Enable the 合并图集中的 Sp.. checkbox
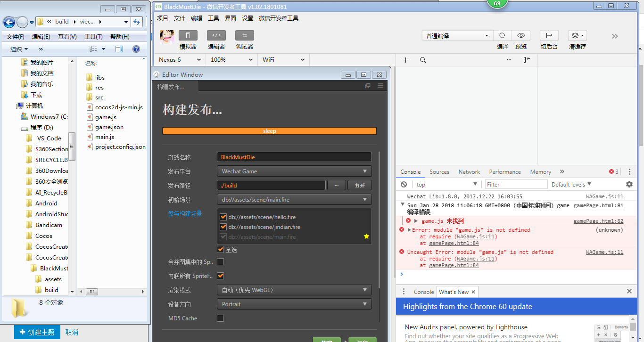The height and width of the screenshot is (342, 644). [x=220, y=261]
